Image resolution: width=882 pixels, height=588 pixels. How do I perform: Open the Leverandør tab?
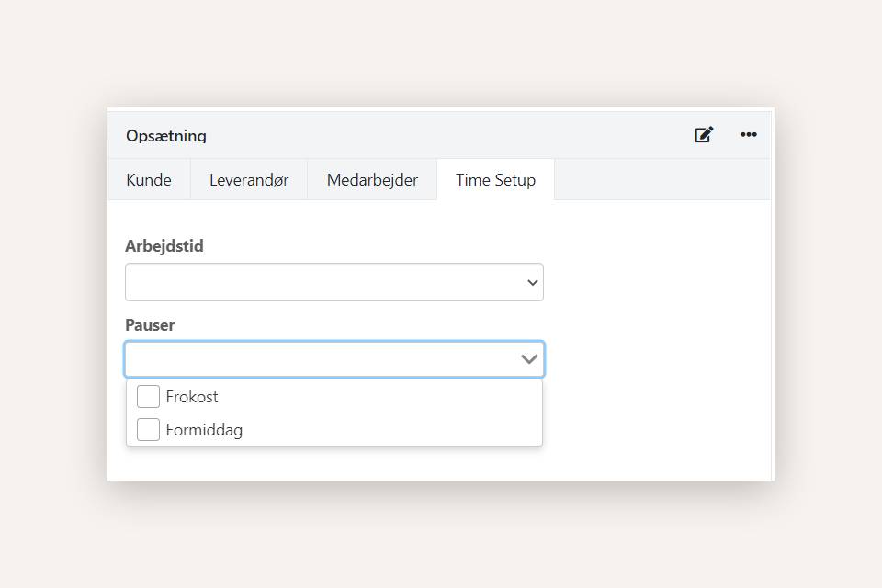click(x=249, y=180)
